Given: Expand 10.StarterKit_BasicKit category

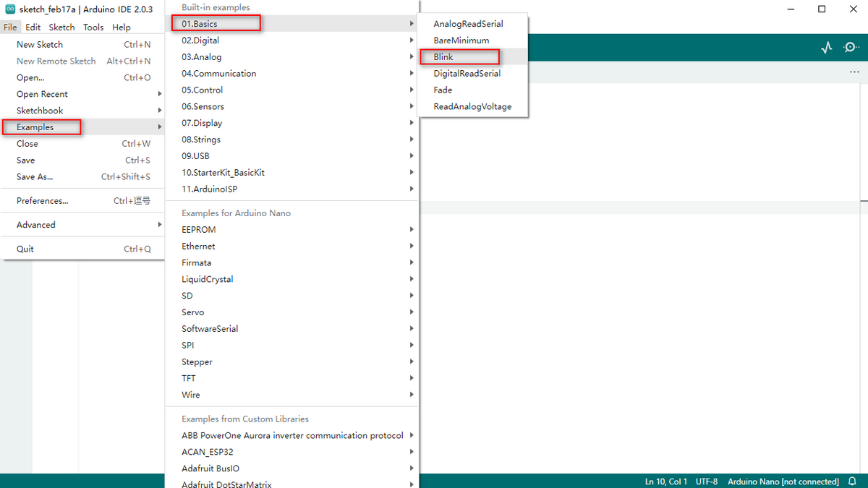Looking at the screenshot, I should pyautogui.click(x=292, y=173).
